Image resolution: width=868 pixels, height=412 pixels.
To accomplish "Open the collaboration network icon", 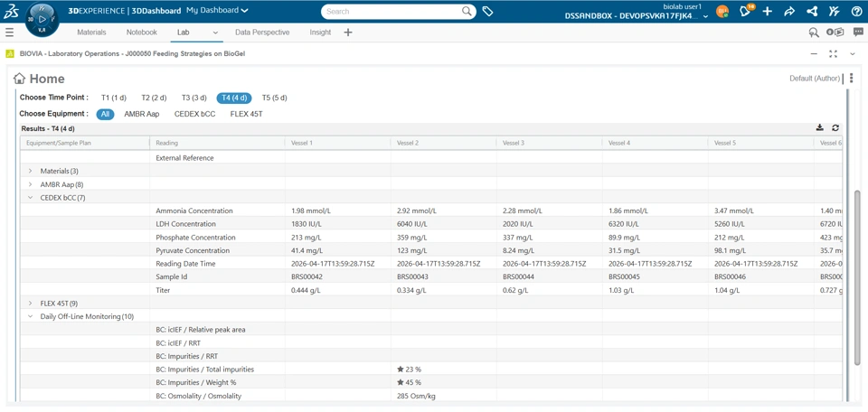I will click(812, 11).
